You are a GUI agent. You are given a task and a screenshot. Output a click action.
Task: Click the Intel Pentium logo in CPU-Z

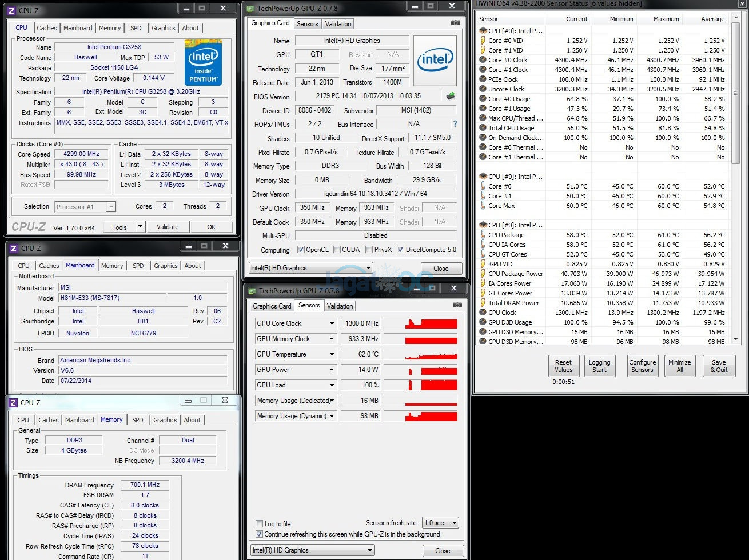[x=203, y=62]
